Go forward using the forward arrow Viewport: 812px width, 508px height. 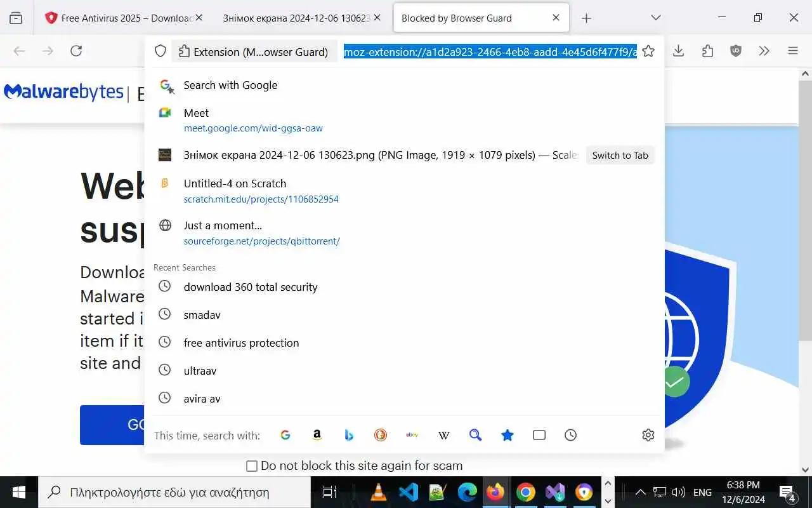click(48, 51)
